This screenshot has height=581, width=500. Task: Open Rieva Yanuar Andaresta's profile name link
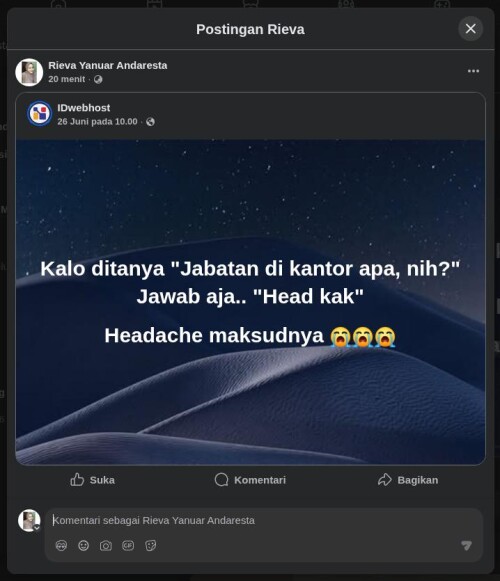pos(107,65)
